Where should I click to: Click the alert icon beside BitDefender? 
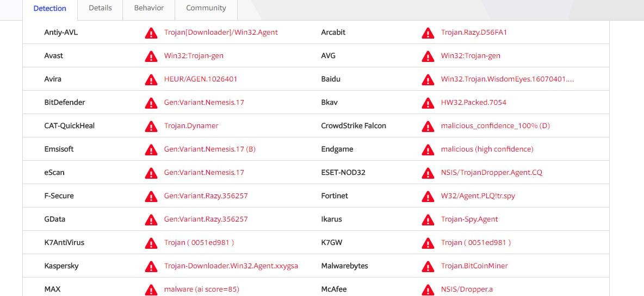(x=151, y=103)
